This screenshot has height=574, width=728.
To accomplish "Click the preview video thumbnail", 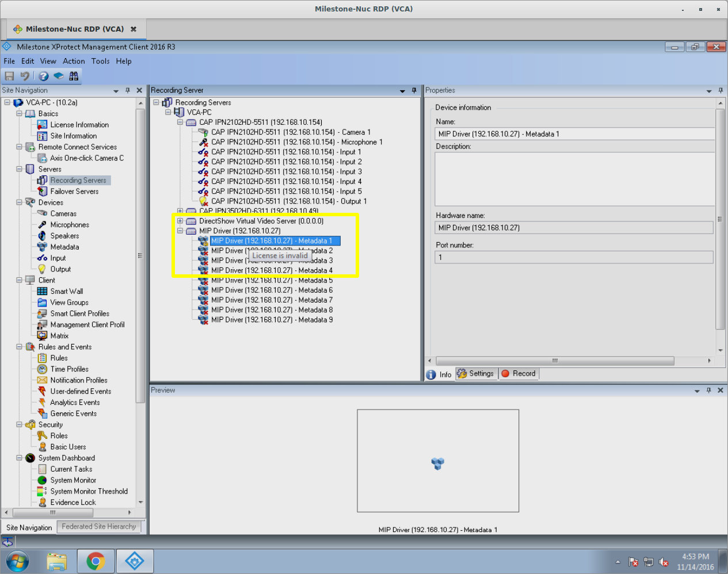I will pyautogui.click(x=438, y=461).
